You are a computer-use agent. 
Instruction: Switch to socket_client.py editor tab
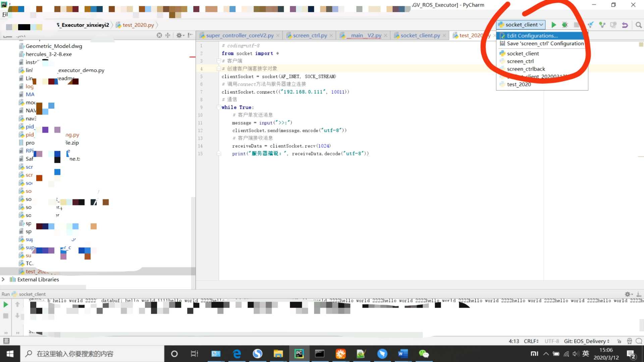coord(420,35)
